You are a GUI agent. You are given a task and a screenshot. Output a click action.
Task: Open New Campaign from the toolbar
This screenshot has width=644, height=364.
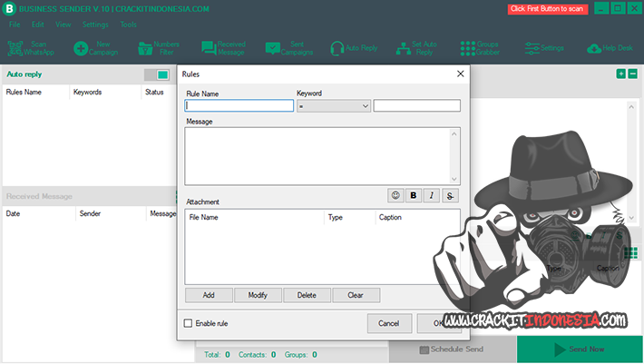[81, 48]
